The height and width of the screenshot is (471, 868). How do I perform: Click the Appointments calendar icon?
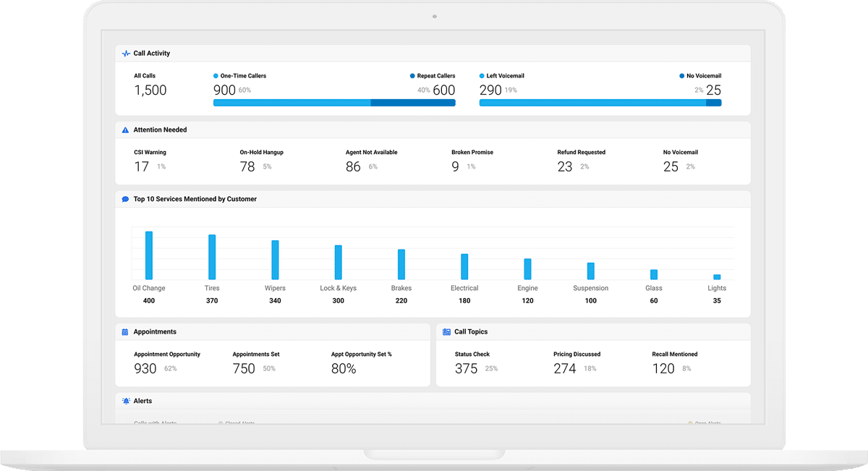[x=126, y=332]
